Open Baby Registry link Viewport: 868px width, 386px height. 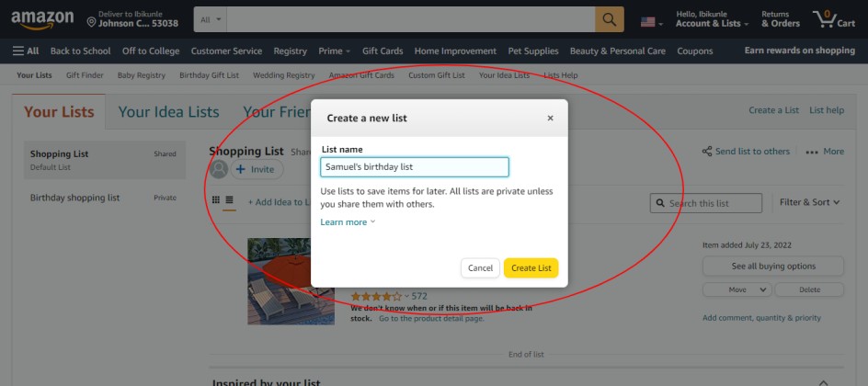142,75
